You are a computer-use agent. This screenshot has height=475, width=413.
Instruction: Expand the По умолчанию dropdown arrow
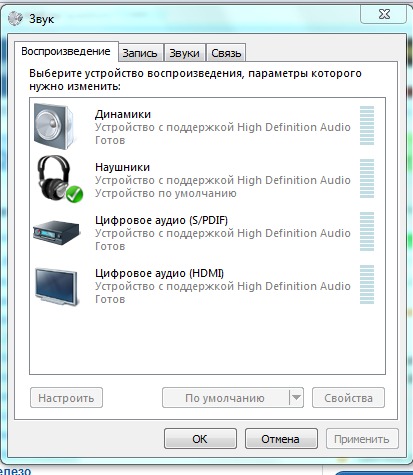click(296, 397)
